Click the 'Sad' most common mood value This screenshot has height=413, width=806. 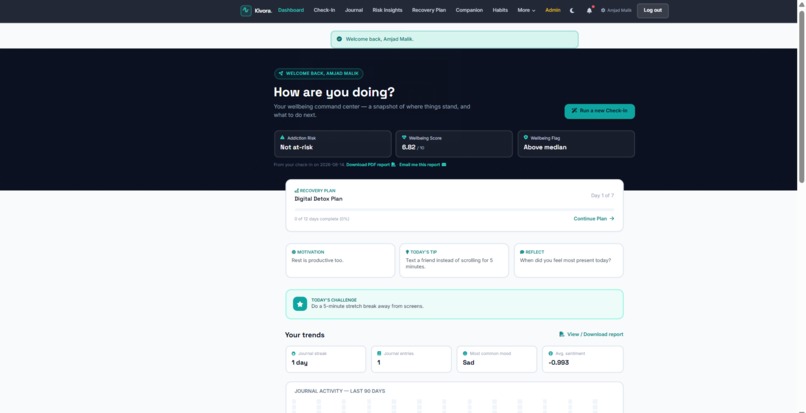[x=468, y=363]
